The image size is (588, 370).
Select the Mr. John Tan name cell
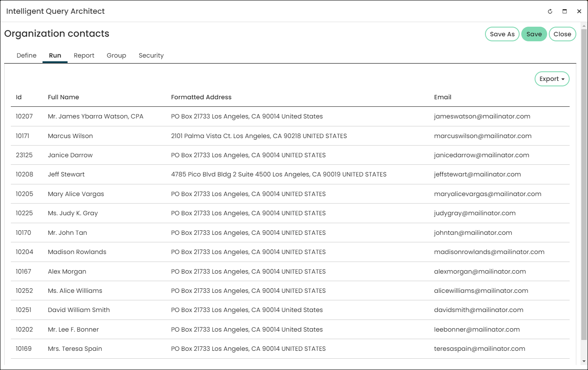click(68, 233)
